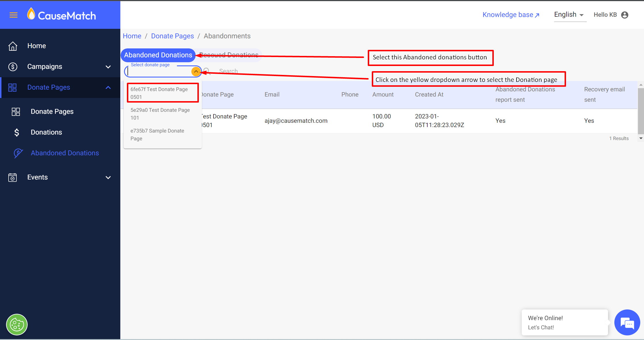Open the Knowledge base link
Screen dimensions: 644x340
click(511, 15)
